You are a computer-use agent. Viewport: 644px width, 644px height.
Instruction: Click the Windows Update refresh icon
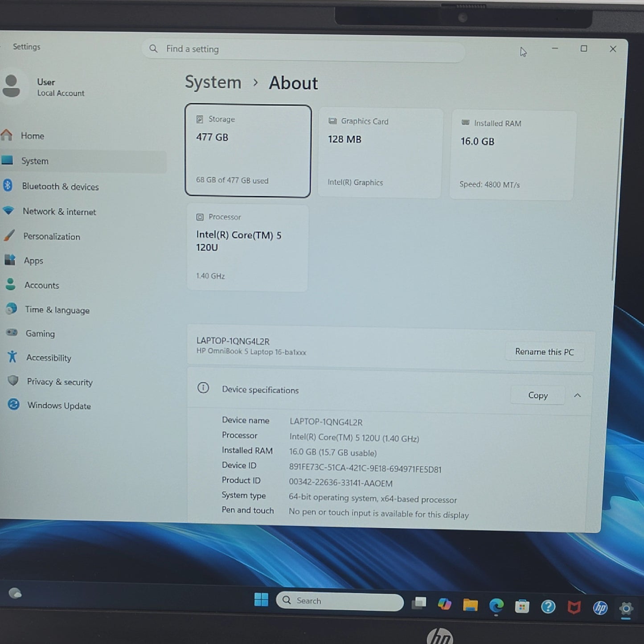[x=14, y=404]
